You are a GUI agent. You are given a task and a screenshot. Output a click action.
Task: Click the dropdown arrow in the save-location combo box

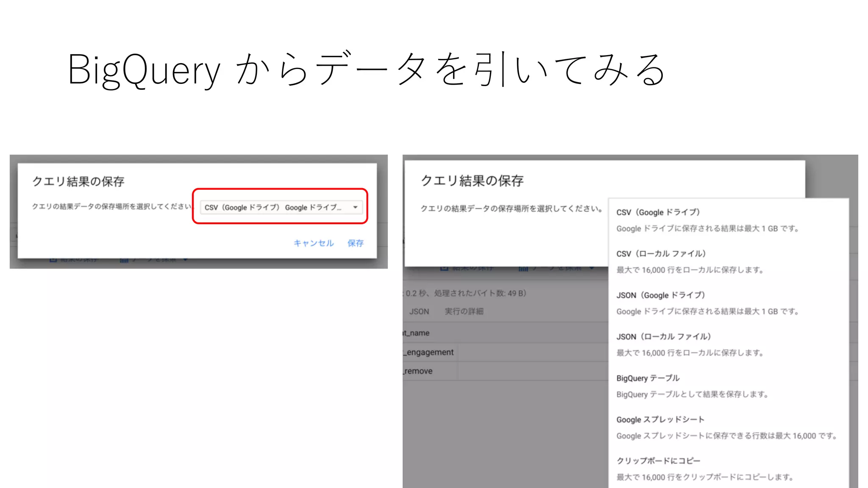pos(355,207)
